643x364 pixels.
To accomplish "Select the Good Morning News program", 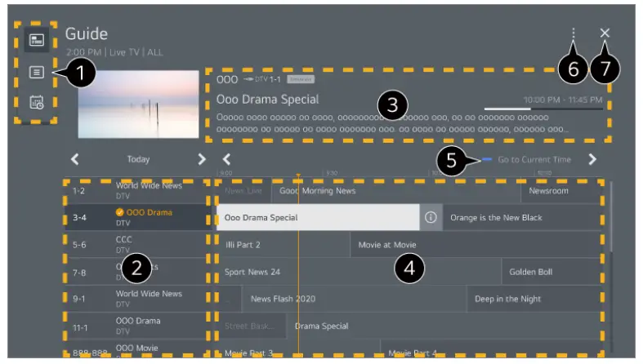I will pos(317,191).
